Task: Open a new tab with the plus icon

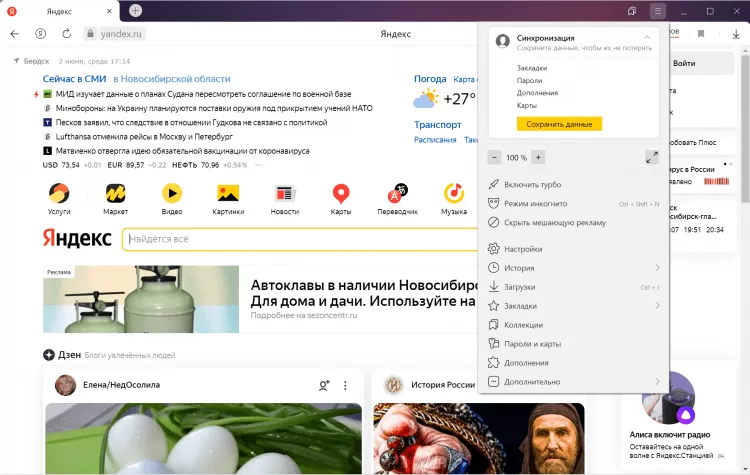Action: click(135, 11)
